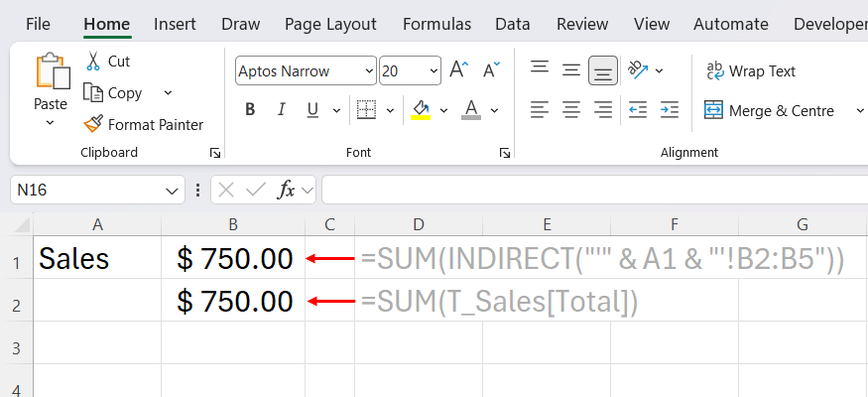Open Clipboard pane dialog launcher
This screenshot has width=868, height=397.
tap(215, 154)
